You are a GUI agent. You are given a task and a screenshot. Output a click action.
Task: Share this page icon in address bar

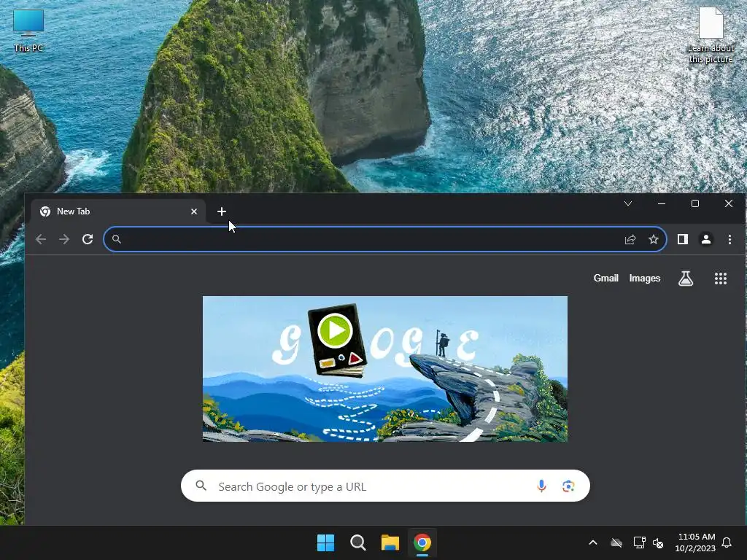(630, 239)
